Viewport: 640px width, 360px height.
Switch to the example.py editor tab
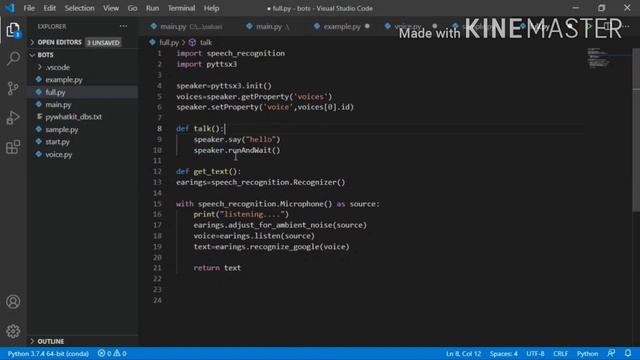pyautogui.click(x=342, y=27)
